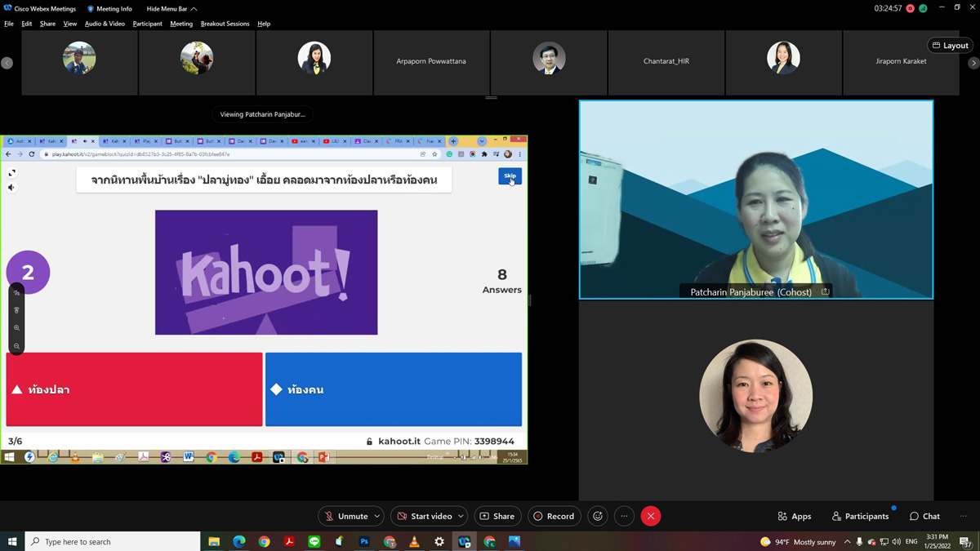This screenshot has height=551, width=980.
Task: Click the LINE app taskbar icon
Action: [x=314, y=541]
